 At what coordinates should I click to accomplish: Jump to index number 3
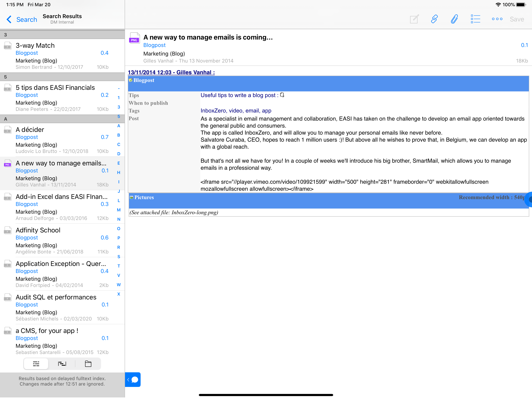(x=119, y=107)
